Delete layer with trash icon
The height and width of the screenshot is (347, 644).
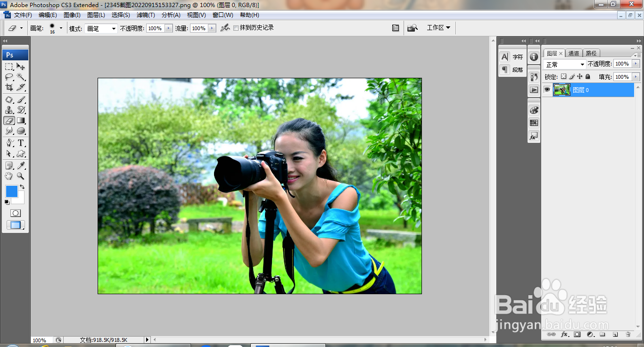(x=627, y=334)
